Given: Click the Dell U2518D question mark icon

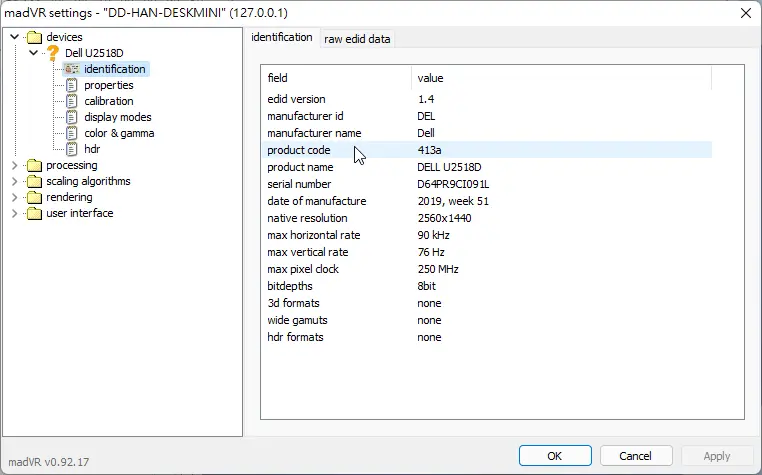Looking at the screenshot, I should [53, 53].
